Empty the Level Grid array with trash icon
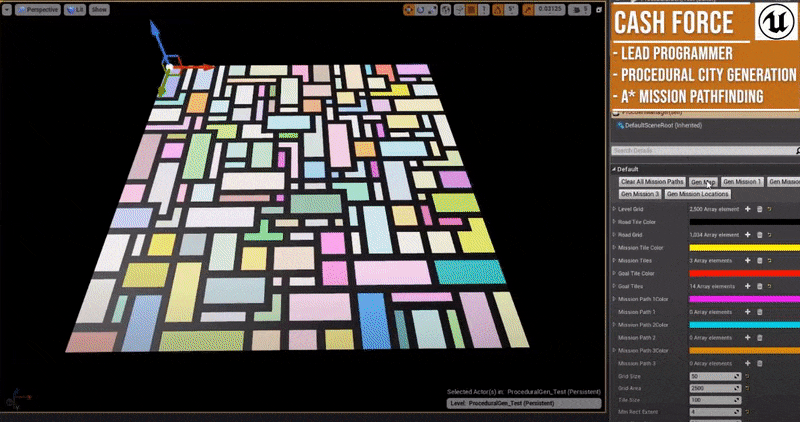Viewport: 800px width, 422px height. (x=759, y=209)
